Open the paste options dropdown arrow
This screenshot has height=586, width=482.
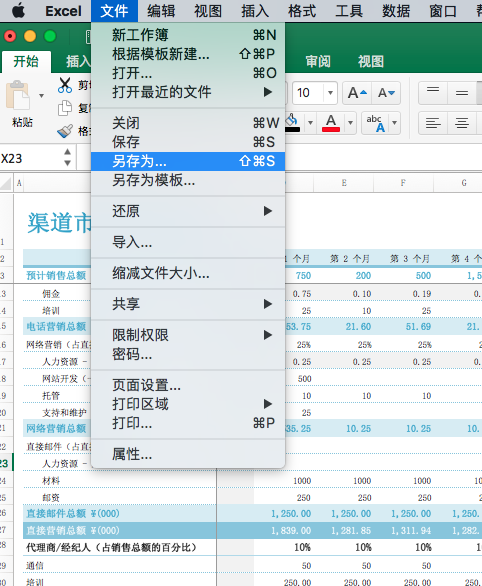pos(41,96)
